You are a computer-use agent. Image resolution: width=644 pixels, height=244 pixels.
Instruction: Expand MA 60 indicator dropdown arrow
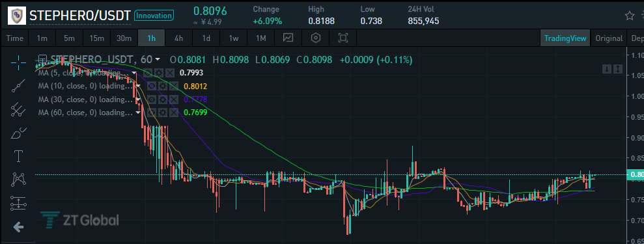click(139, 113)
